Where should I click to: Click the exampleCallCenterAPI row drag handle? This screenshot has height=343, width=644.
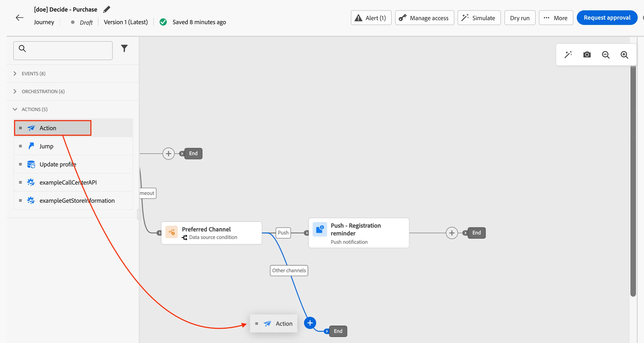tap(20, 182)
